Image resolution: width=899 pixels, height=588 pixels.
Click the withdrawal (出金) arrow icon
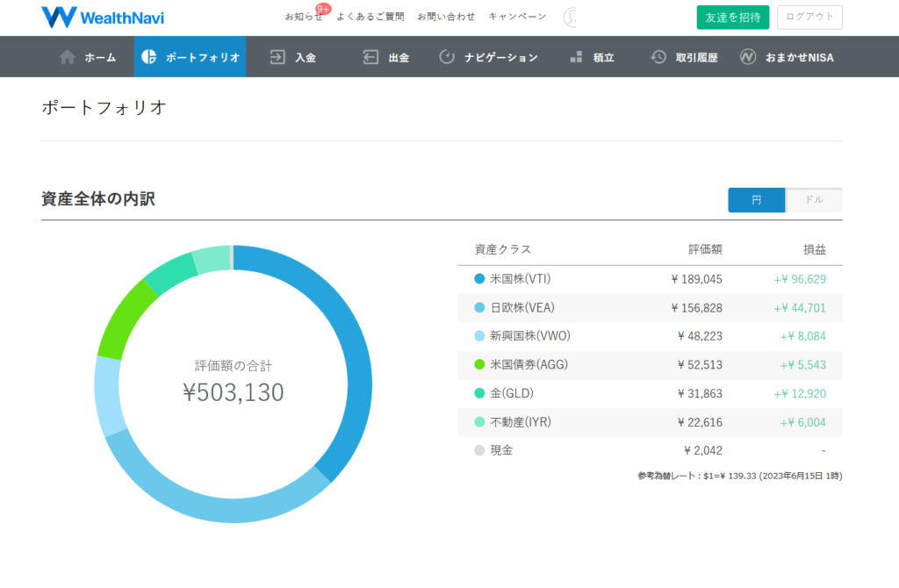370,57
